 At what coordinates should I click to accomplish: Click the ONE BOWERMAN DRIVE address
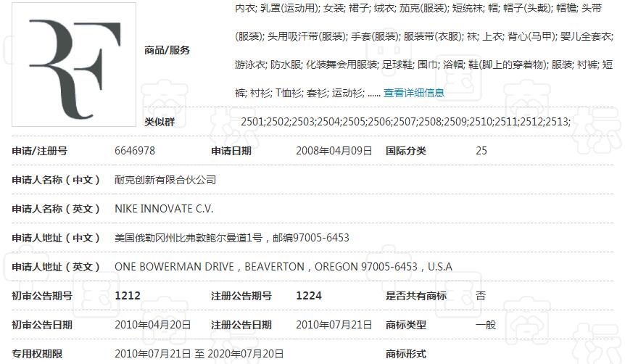tap(283, 267)
